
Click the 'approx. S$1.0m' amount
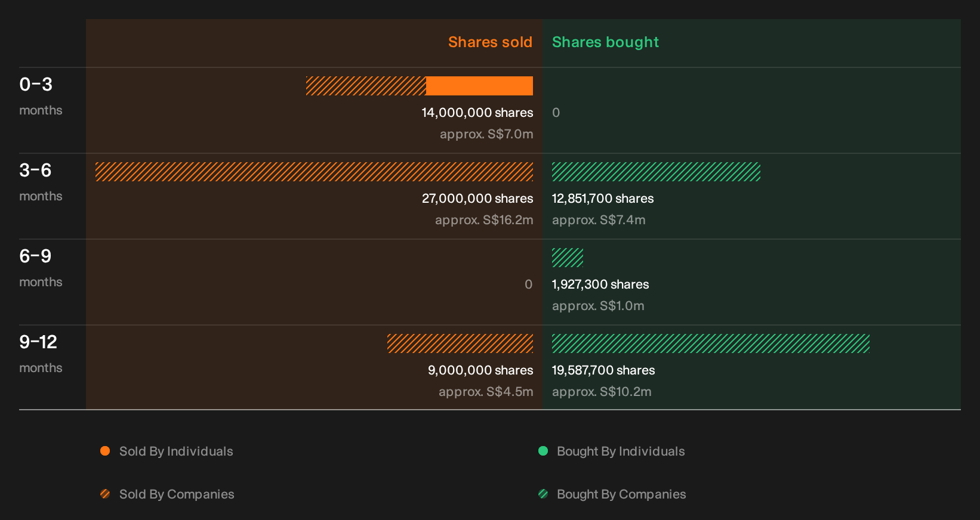598,306
